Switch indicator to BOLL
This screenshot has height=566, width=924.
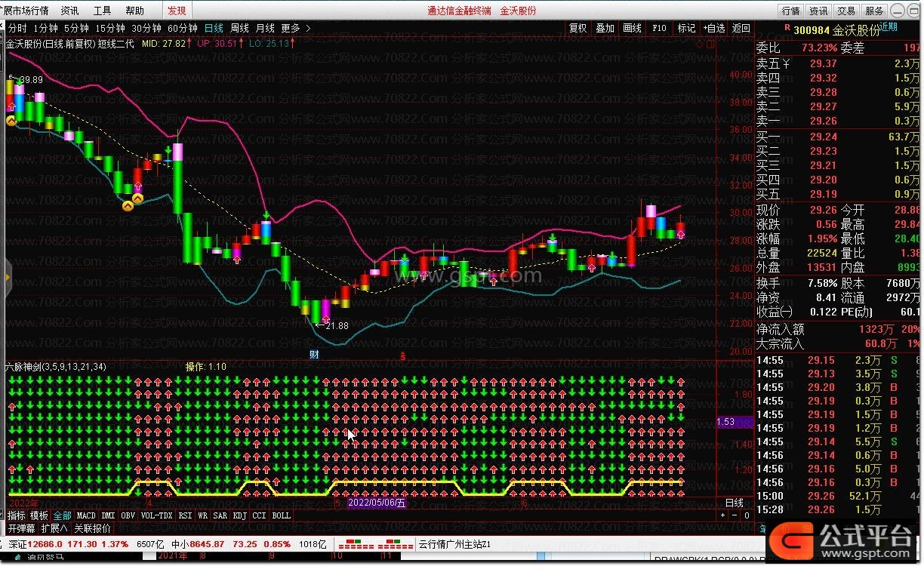tap(281, 515)
